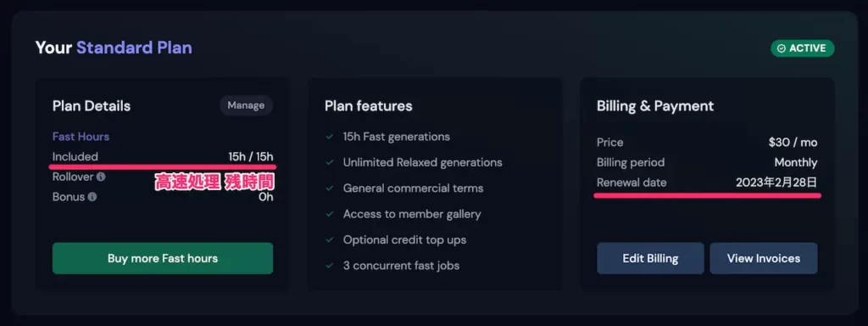Click checkmark beside 3 concurrent fast jobs
This screenshot has width=868, height=326.
330,266
